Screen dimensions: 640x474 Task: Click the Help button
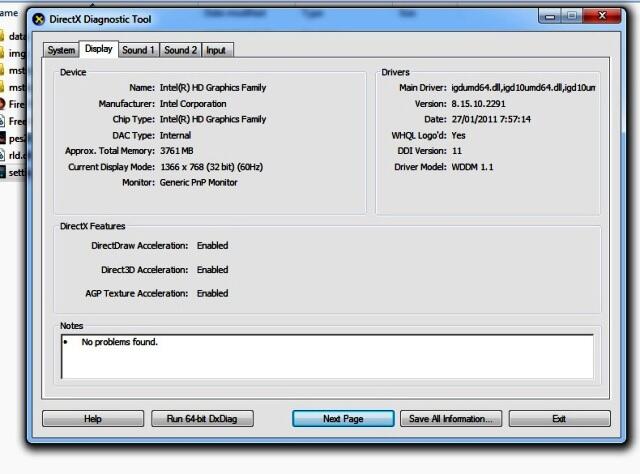coord(93,419)
